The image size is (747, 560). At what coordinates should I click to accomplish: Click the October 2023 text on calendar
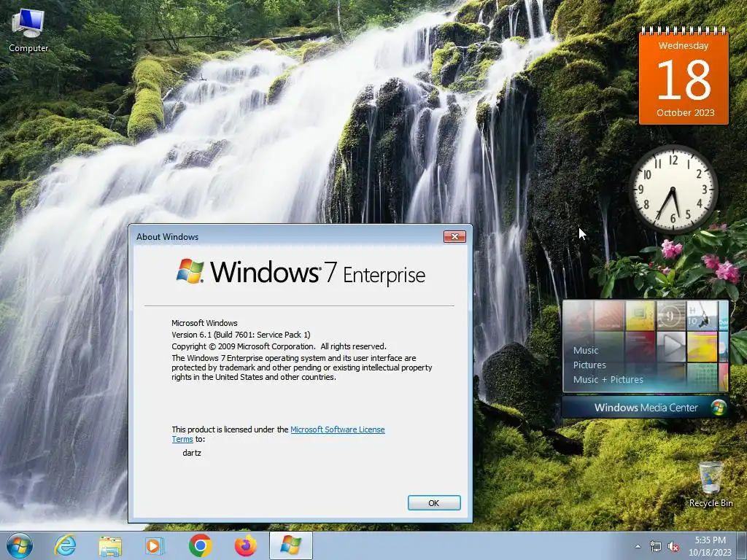(685, 112)
